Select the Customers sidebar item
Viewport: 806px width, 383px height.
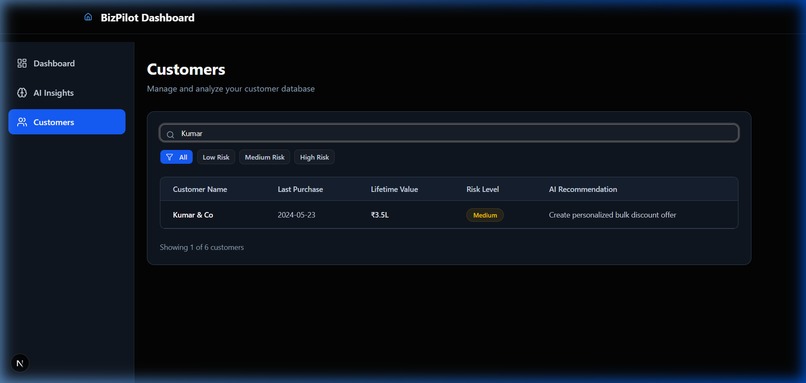[x=67, y=122]
